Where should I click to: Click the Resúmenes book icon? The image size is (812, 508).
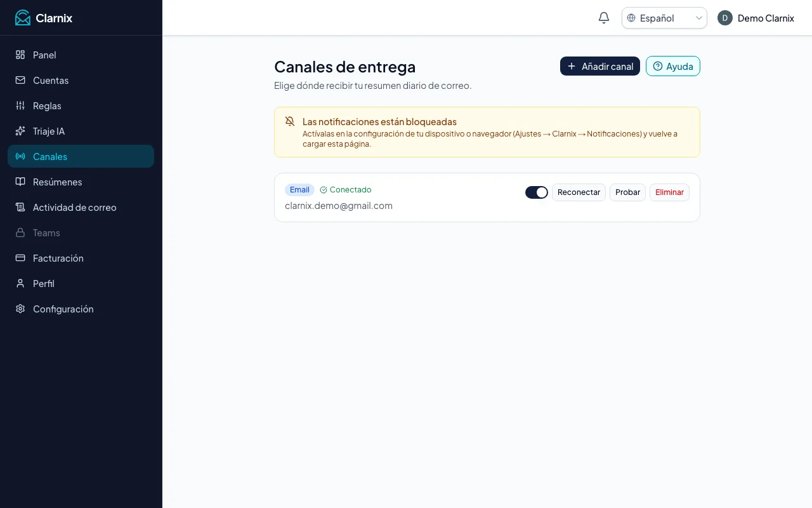(20, 182)
